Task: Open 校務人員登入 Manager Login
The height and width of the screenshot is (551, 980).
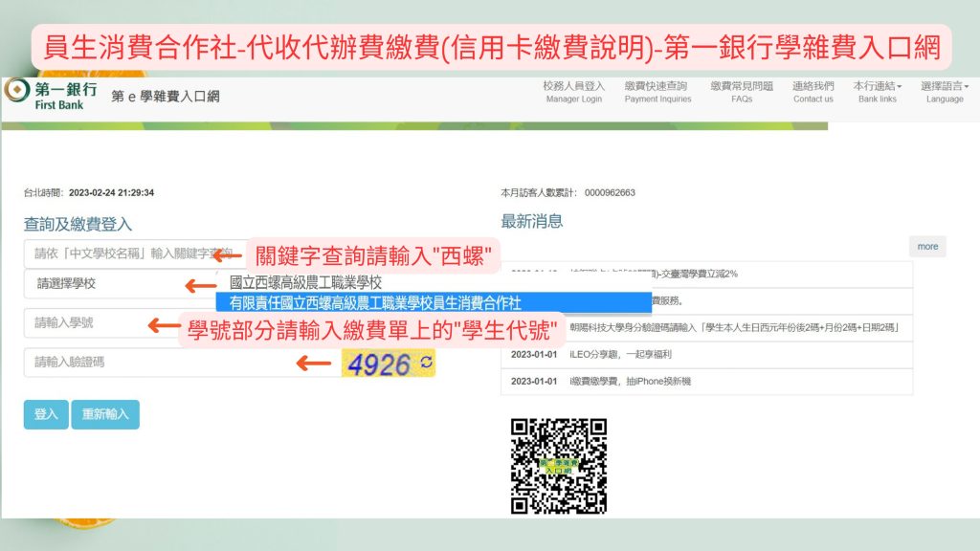Action: click(x=574, y=92)
